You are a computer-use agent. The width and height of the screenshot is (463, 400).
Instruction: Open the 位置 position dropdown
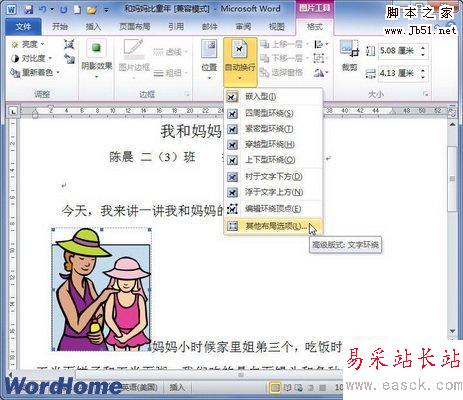coord(209,60)
